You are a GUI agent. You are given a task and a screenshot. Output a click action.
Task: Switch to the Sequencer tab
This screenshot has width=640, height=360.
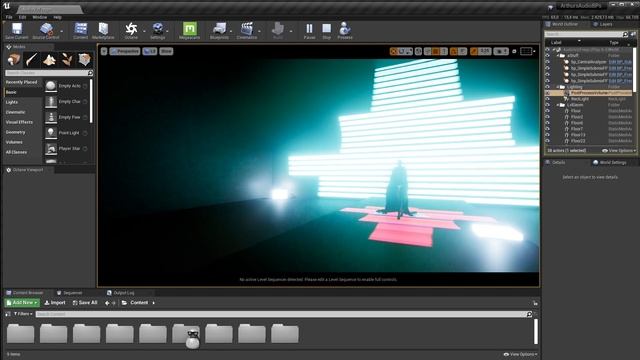[x=70, y=293]
